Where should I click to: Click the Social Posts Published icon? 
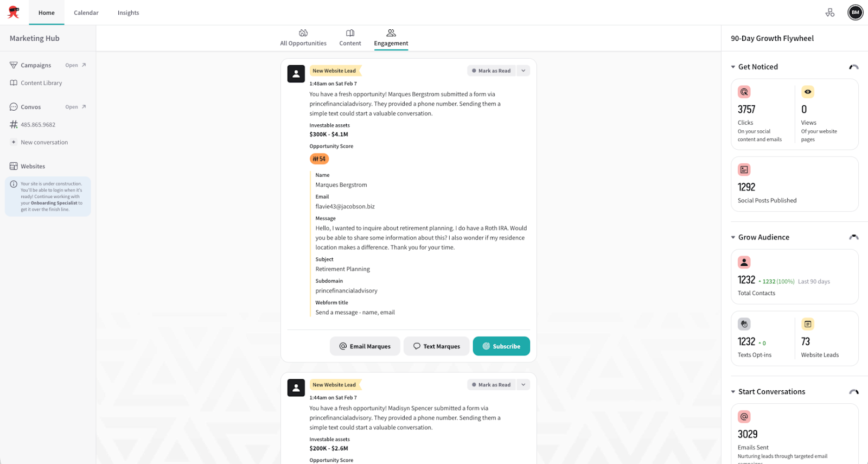pyautogui.click(x=744, y=170)
